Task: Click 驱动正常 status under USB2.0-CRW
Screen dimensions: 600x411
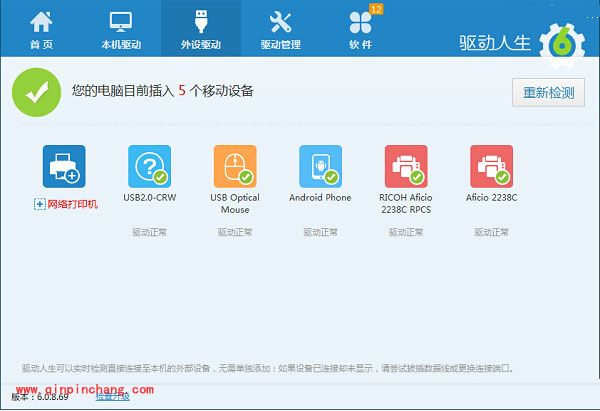Action: tap(150, 232)
